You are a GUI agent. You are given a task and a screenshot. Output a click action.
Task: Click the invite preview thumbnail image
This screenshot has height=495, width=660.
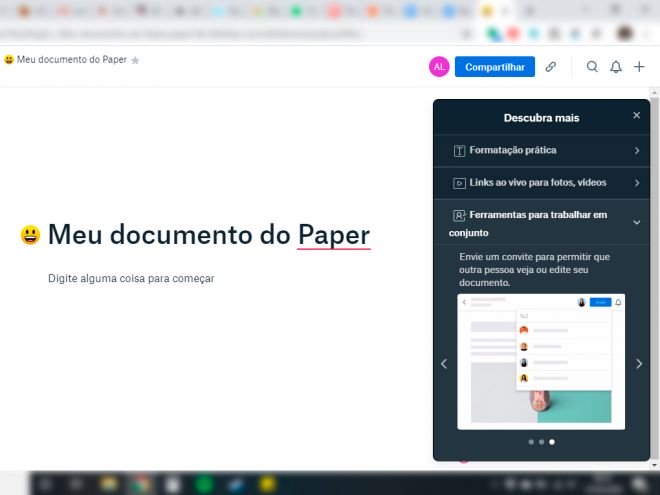[541, 362]
